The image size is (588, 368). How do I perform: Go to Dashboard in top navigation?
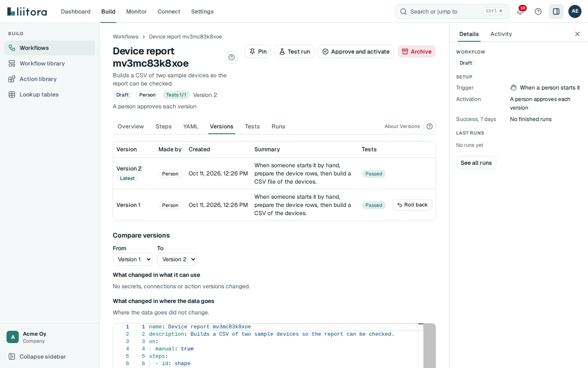click(76, 11)
